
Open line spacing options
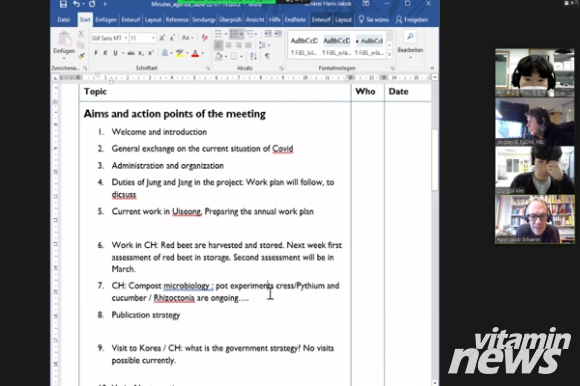click(x=262, y=45)
